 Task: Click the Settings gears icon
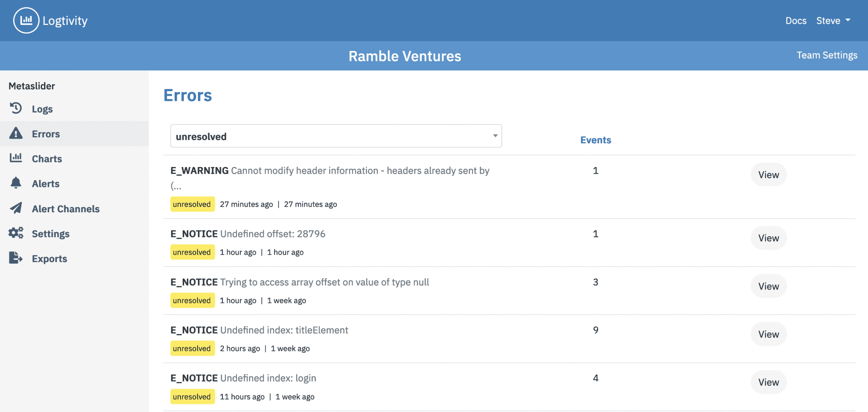[16, 233]
